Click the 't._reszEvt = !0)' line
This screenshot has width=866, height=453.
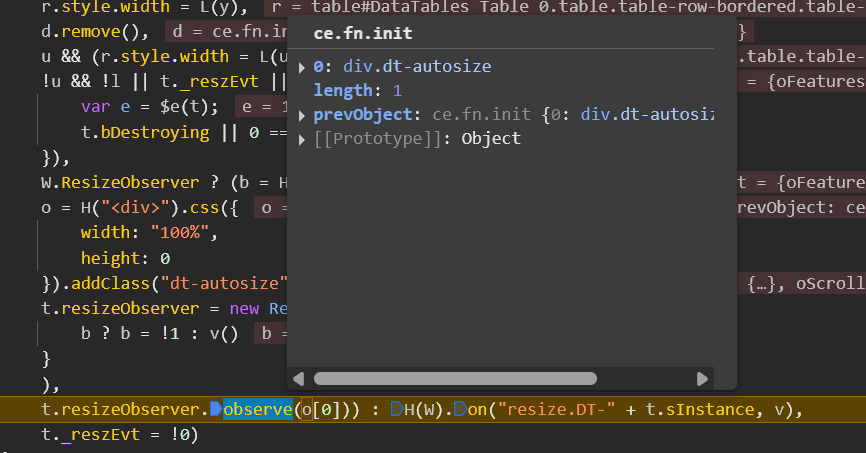pos(119,435)
